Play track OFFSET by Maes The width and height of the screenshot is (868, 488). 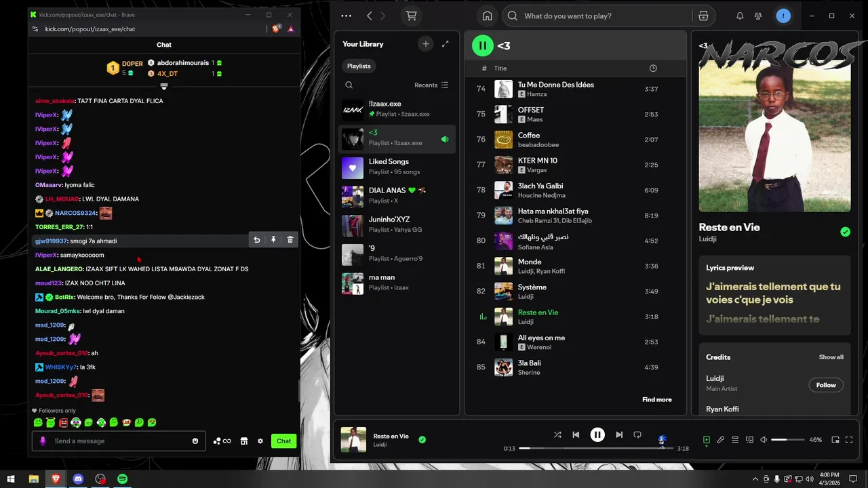point(575,114)
